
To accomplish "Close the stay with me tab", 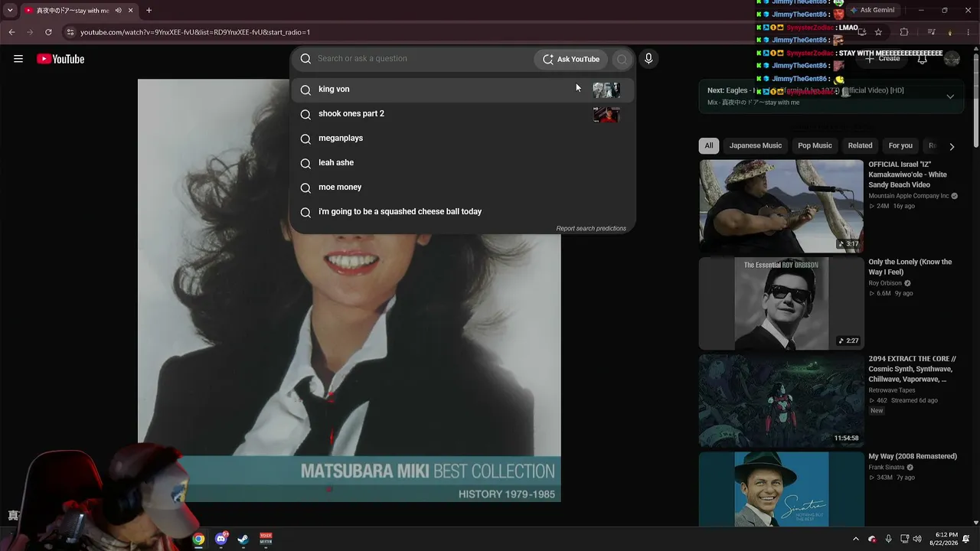I will click(131, 11).
